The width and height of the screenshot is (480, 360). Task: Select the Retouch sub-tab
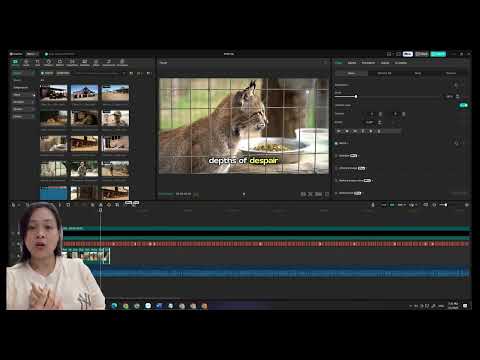[x=451, y=73]
